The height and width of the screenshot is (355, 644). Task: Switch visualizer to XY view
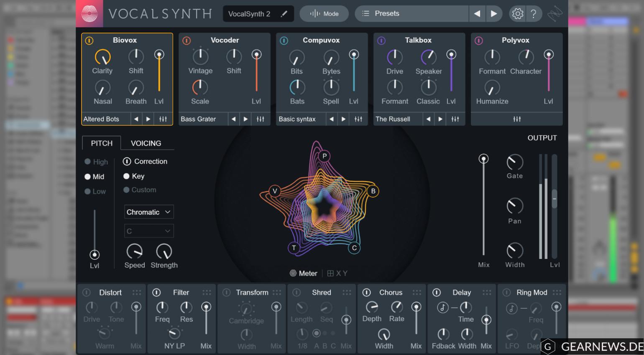coord(337,274)
